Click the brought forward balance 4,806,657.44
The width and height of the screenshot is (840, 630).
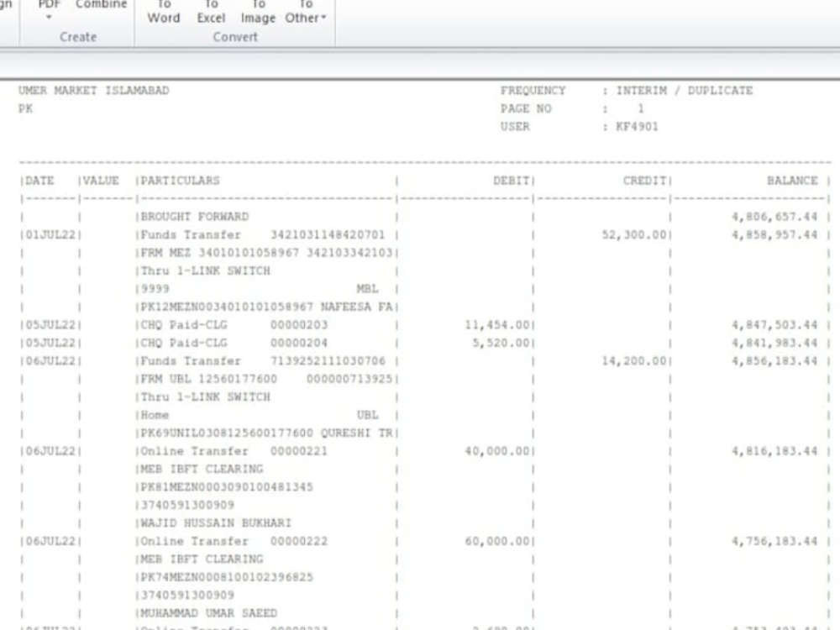pyautogui.click(x=774, y=217)
